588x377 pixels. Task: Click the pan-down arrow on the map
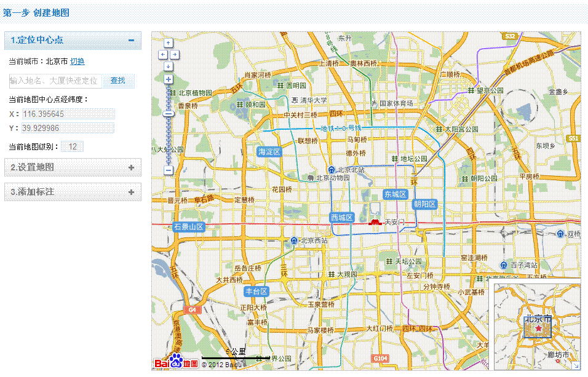click(x=167, y=66)
